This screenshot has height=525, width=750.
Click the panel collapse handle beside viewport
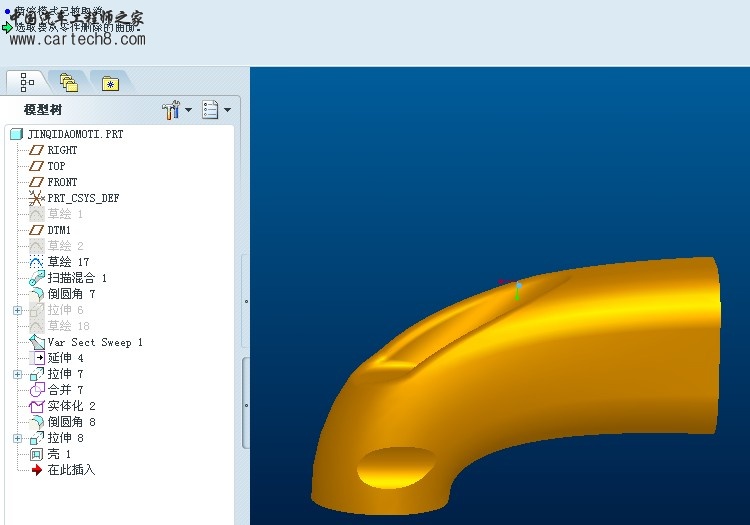tap(246, 300)
